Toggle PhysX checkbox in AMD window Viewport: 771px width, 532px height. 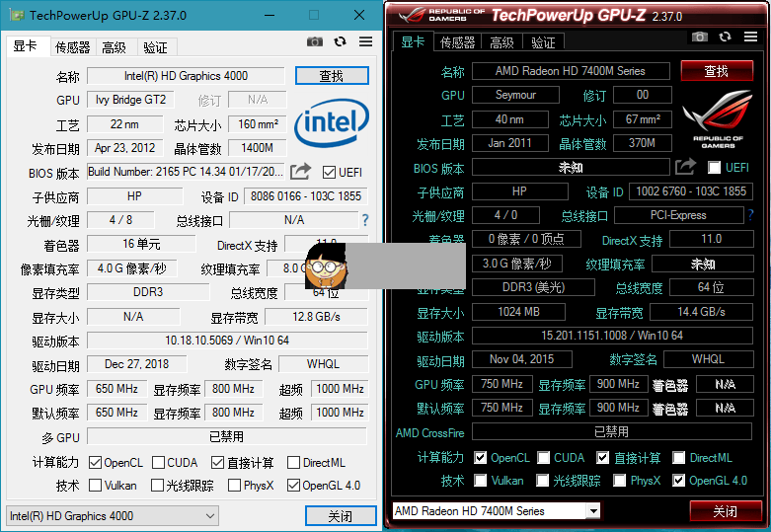[x=620, y=481]
